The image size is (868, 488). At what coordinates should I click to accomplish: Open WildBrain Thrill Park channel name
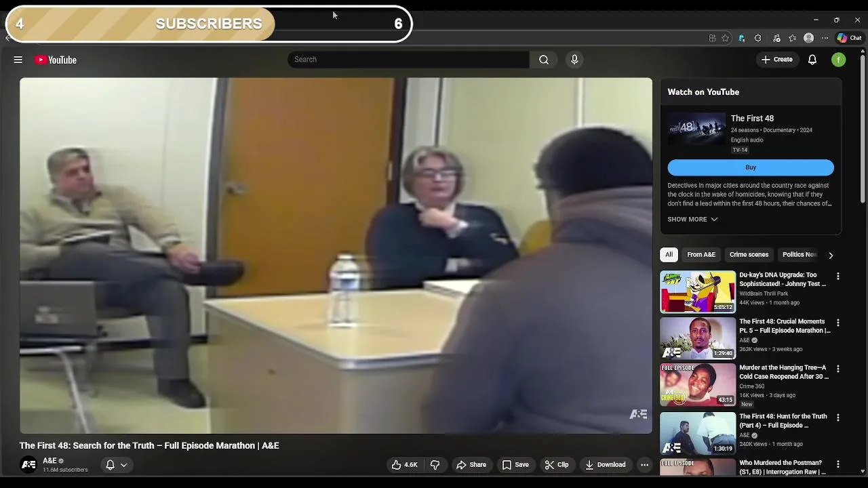(x=764, y=293)
